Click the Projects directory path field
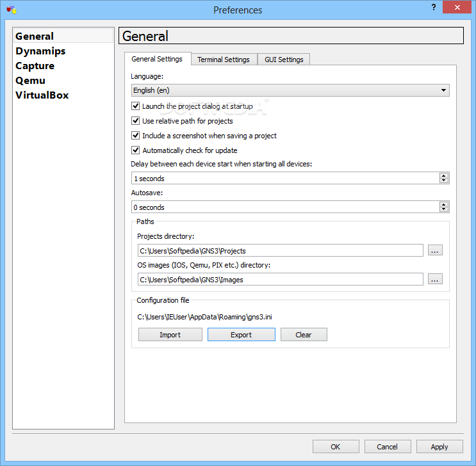Viewport: 476px width, 466px height. (x=280, y=250)
